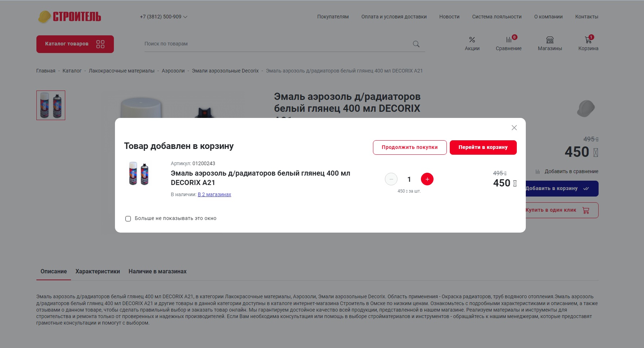This screenshot has width=644, height=348.
Task: Click Добавить в сравнение link
Action: coord(567,171)
